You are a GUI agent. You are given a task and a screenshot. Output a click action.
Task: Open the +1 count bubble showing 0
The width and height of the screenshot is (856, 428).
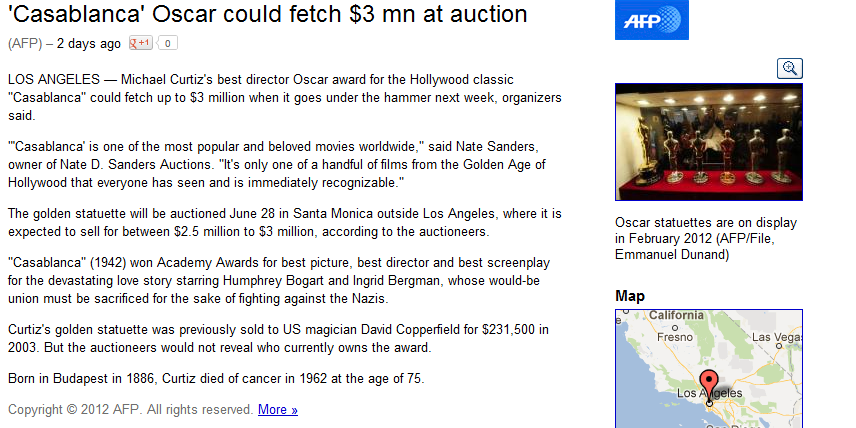pos(168,43)
